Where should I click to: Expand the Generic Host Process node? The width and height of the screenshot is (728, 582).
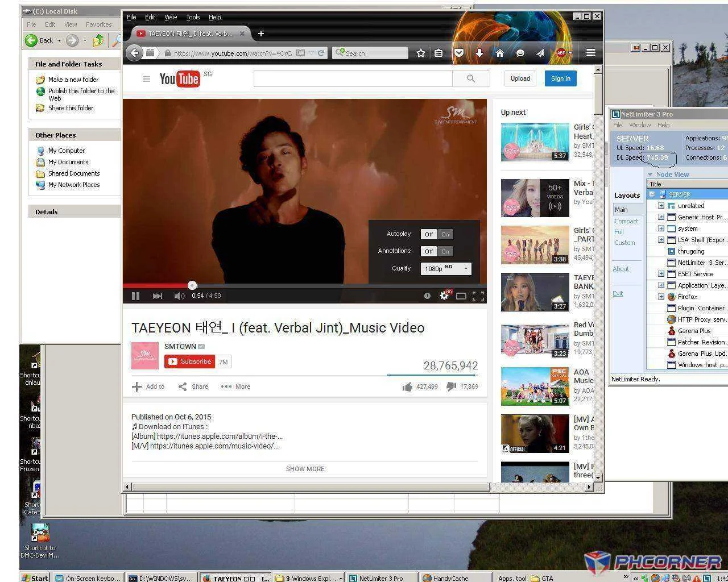click(661, 217)
